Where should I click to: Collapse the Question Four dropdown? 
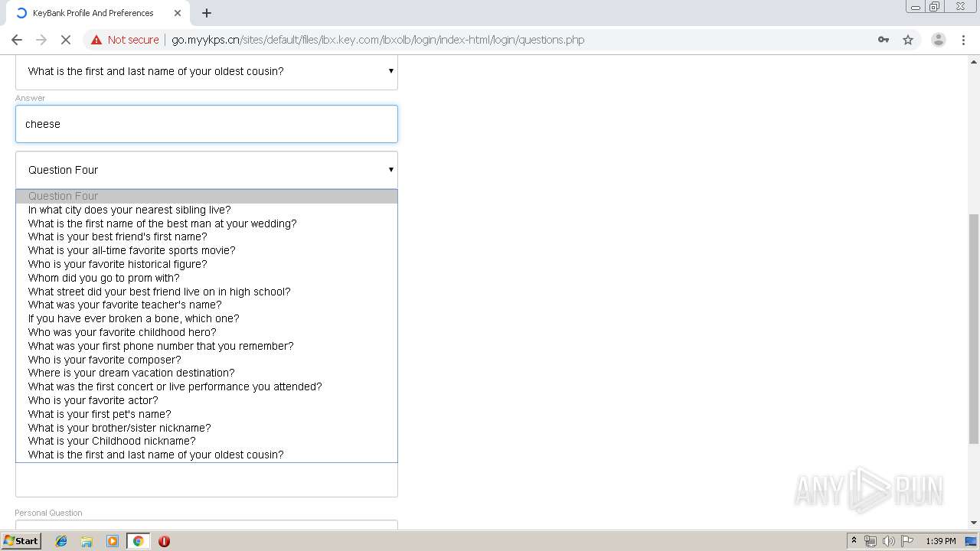pyautogui.click(x=207, y=170)
